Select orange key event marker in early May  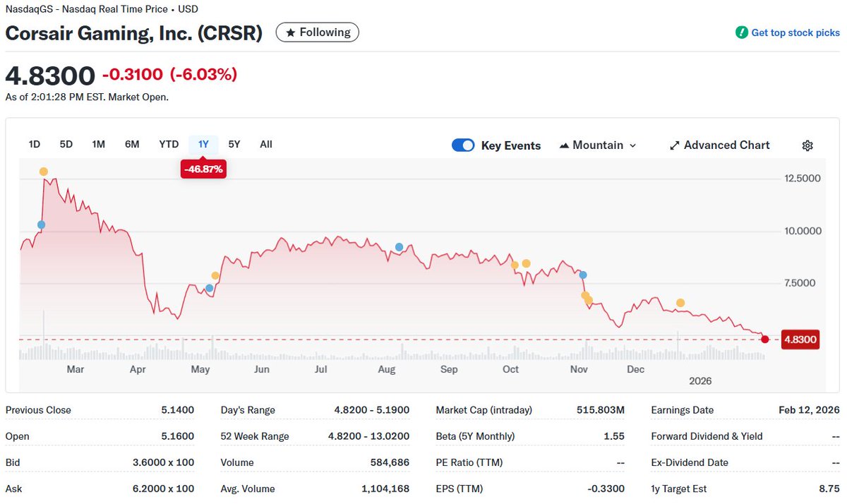tap(215, 275)
